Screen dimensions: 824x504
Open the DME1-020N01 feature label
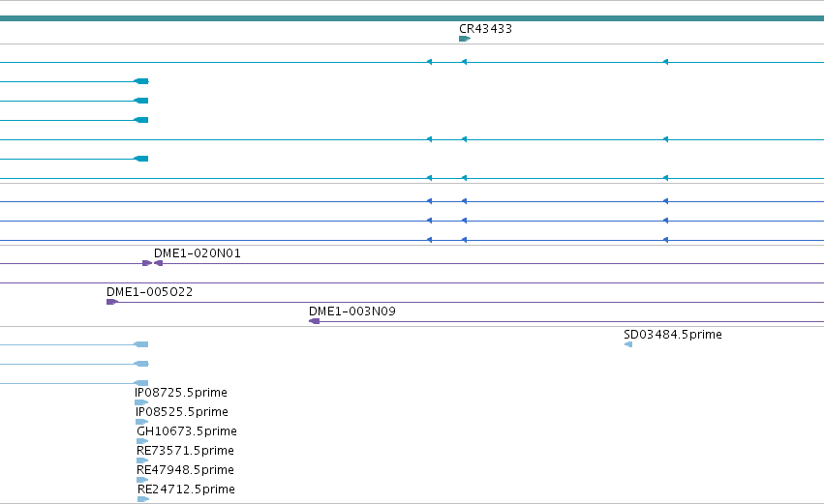[198, 253]
